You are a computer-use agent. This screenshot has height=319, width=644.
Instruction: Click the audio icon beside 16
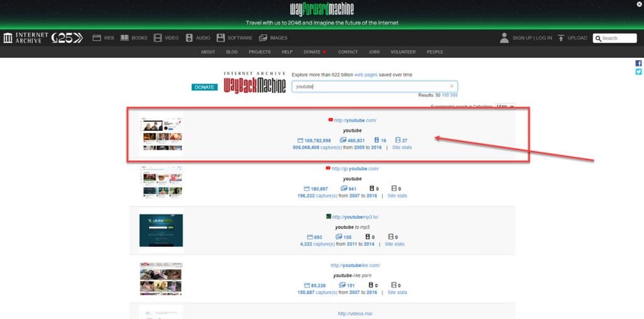pyautogui.click(x=376, y=140)
